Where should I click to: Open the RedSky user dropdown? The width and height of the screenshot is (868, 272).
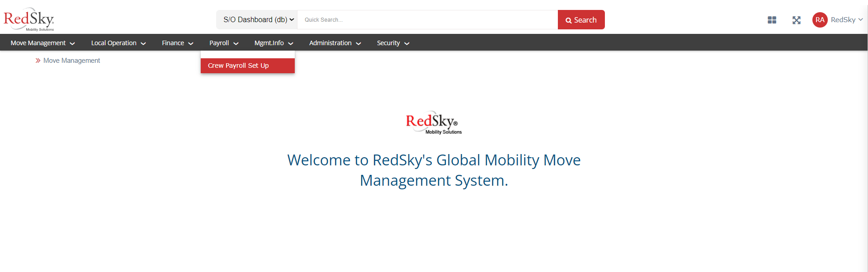(847, 20)
